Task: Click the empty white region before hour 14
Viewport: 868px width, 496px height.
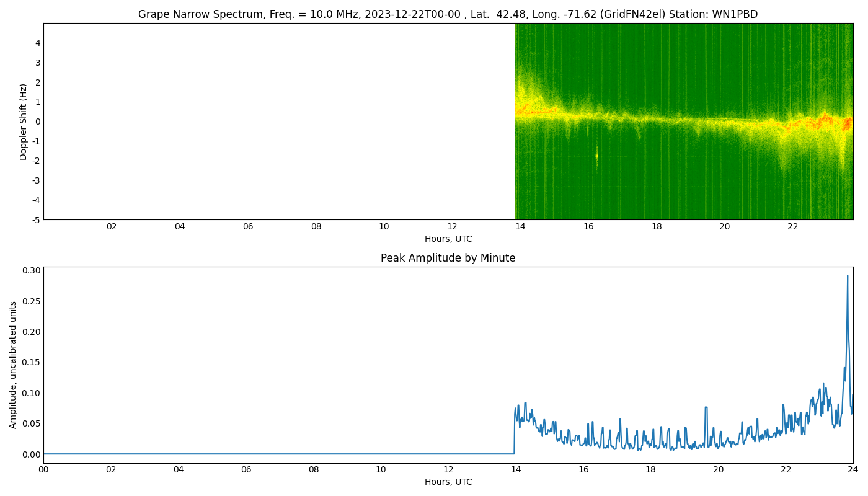Action: (279, 118)
